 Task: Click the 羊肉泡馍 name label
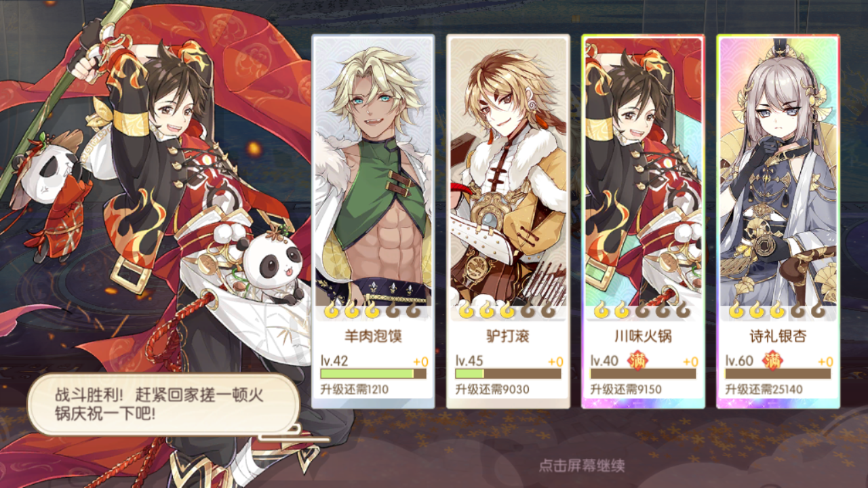coord(373,335)
